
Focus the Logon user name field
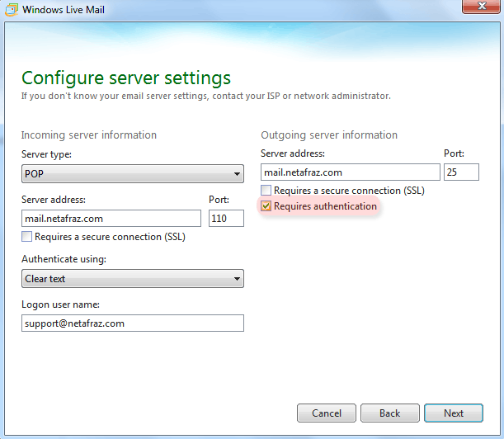click(x=133, y=323)
